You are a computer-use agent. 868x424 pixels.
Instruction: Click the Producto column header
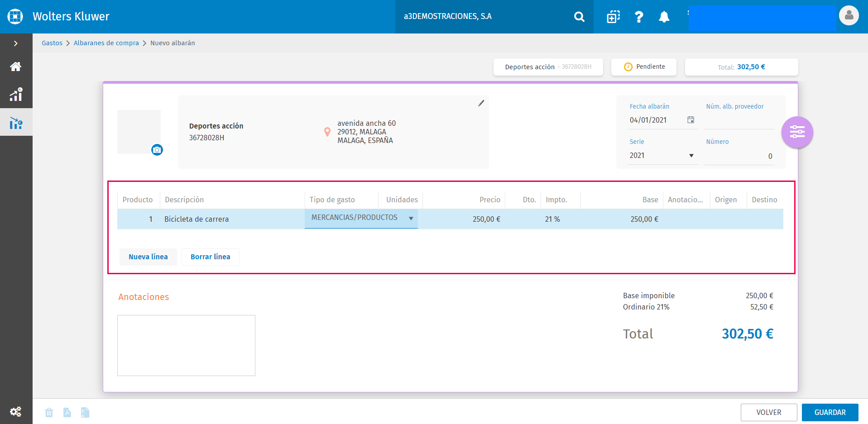tap(138, 200)
